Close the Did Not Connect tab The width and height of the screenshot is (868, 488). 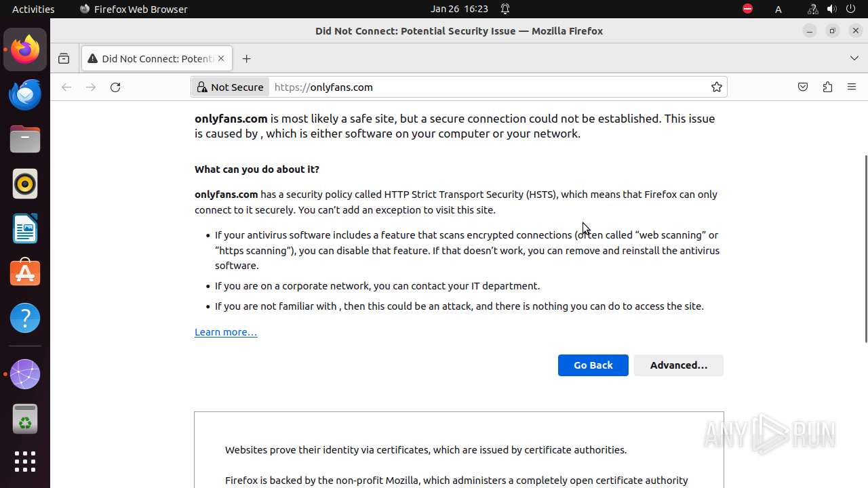(x=221, y=58)
